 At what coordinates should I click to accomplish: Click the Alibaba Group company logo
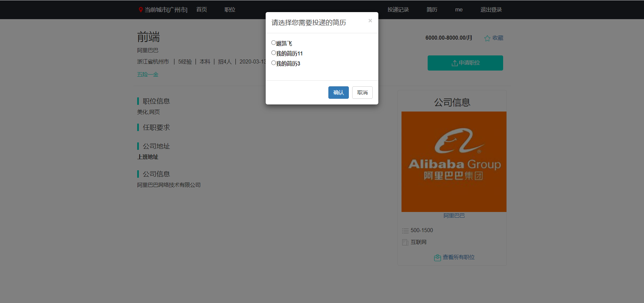[x=454, y=162]
